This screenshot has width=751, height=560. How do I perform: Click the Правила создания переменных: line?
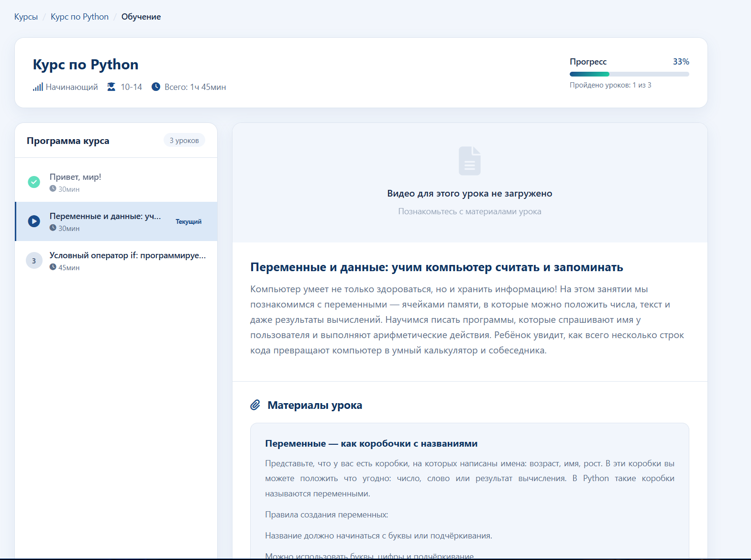click(327, 515)
